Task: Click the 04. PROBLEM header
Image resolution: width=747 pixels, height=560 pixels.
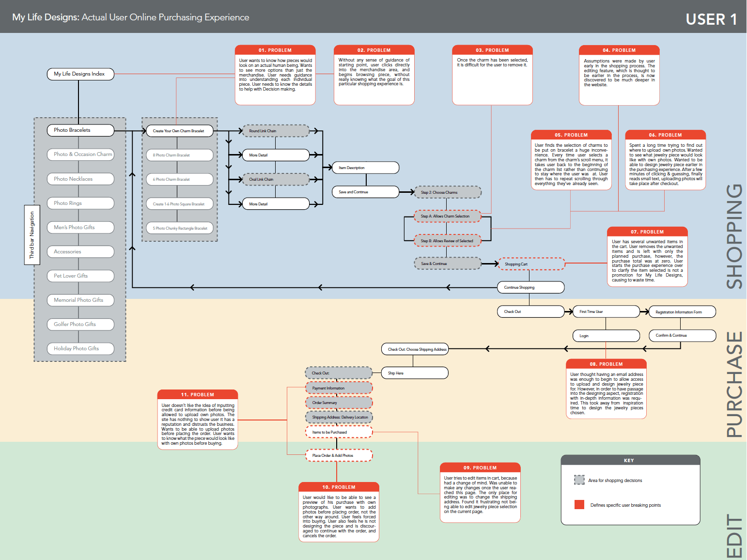Action: pyautogui.click(x=619, y=50)
